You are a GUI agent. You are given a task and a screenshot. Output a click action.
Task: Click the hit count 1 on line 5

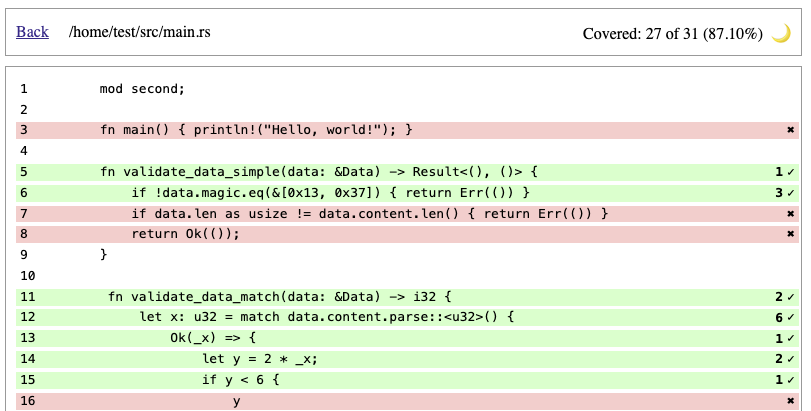(x=779, y=172)
